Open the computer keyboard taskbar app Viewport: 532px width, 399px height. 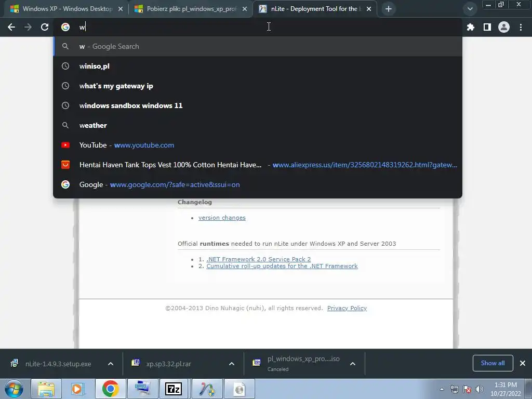click(x=142, y=389)
